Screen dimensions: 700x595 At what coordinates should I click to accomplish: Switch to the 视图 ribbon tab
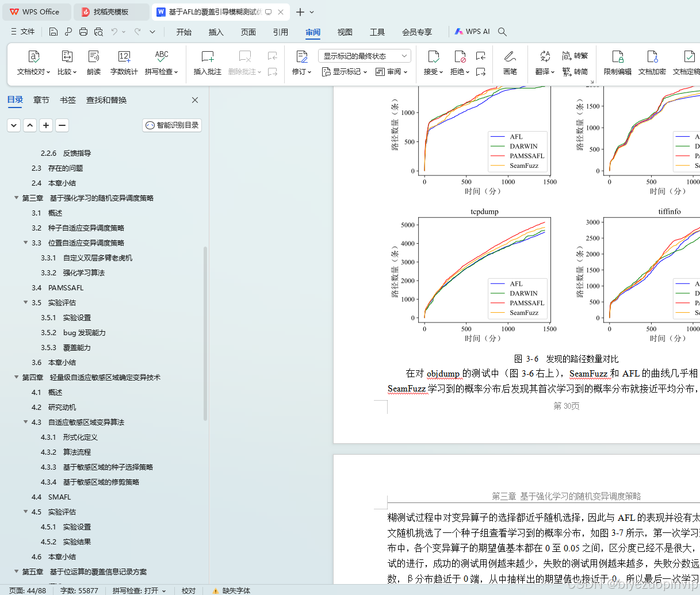345,32
